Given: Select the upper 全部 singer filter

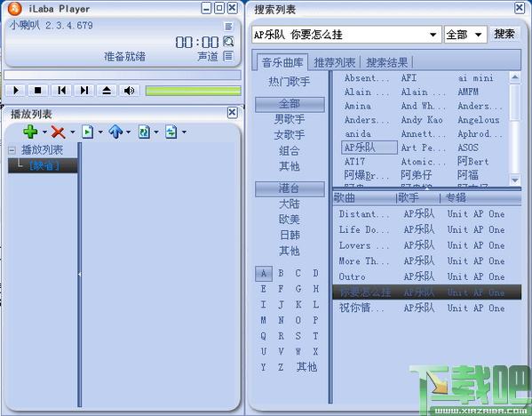Looking at the screenshot, I should click(290, 104).
